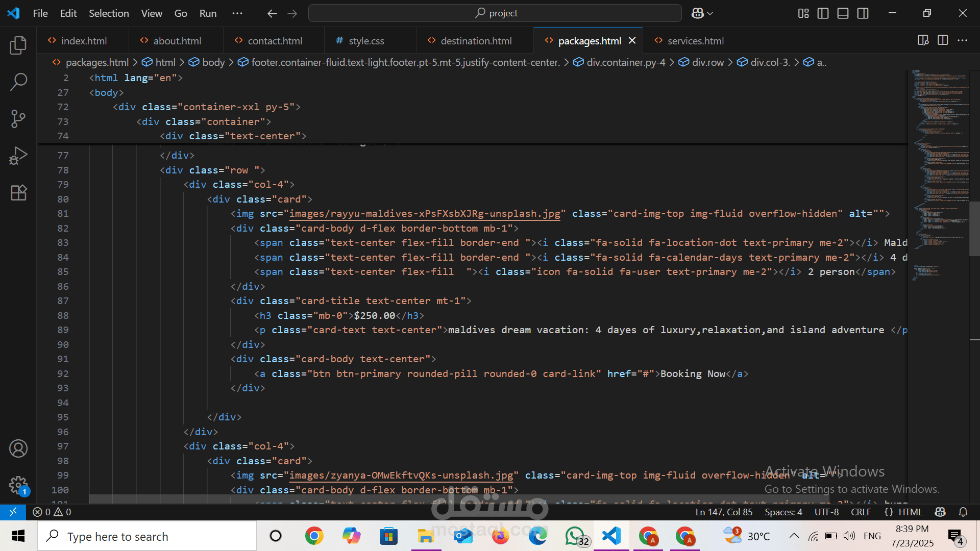Screen dimensions: 980x551
Task: Toggle the primary side bar
Action: pyautogui.click(x=823, y=13)
